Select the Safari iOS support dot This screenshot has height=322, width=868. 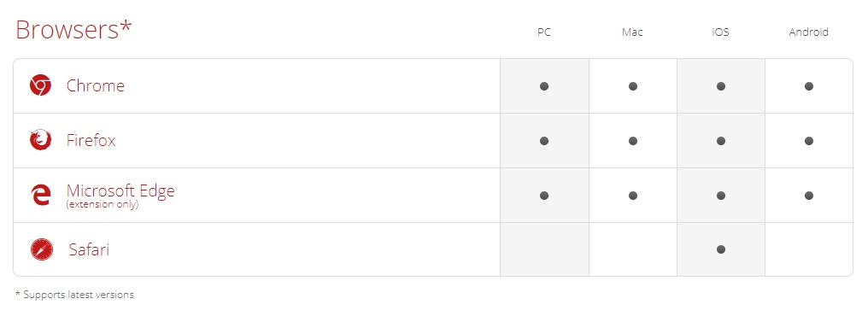(721, 249)
